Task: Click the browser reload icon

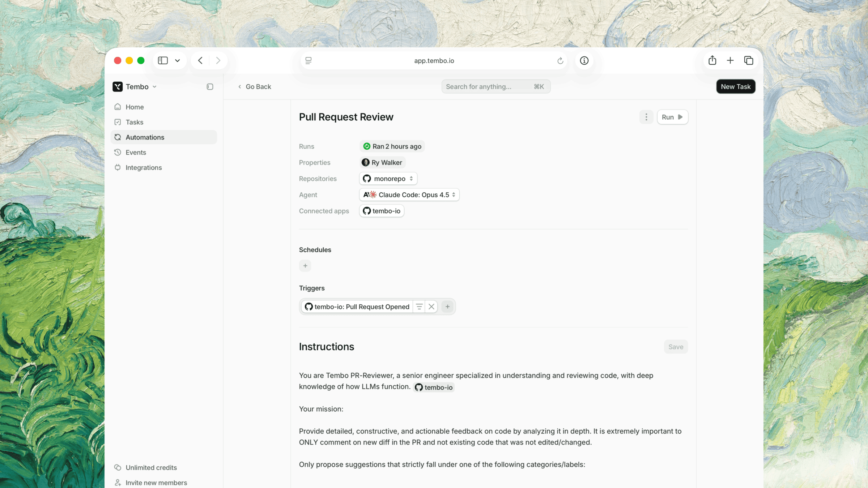Action: point(560,61)
